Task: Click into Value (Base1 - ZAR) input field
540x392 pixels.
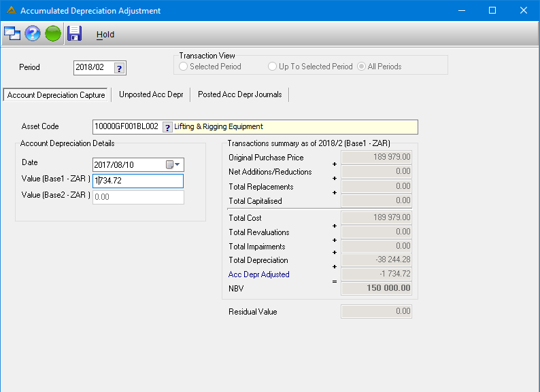Action: pyautogui.click(x=138, y=181)
